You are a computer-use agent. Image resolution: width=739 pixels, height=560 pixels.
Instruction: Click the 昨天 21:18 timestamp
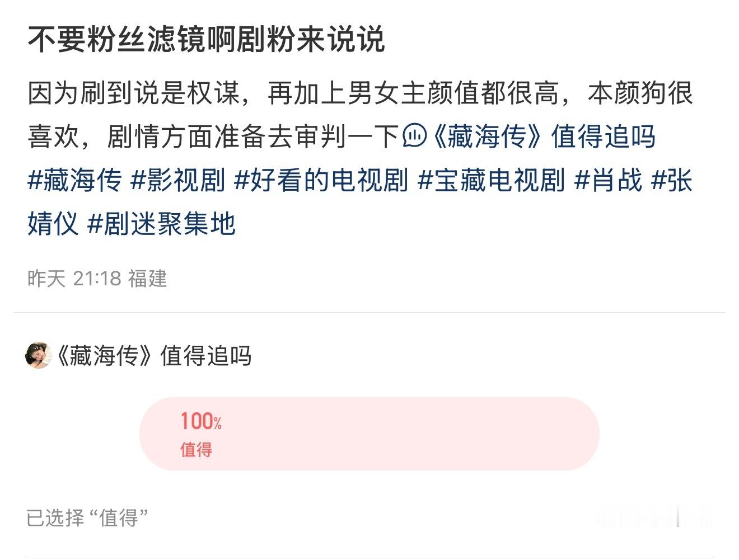click(x=74, y=278)
